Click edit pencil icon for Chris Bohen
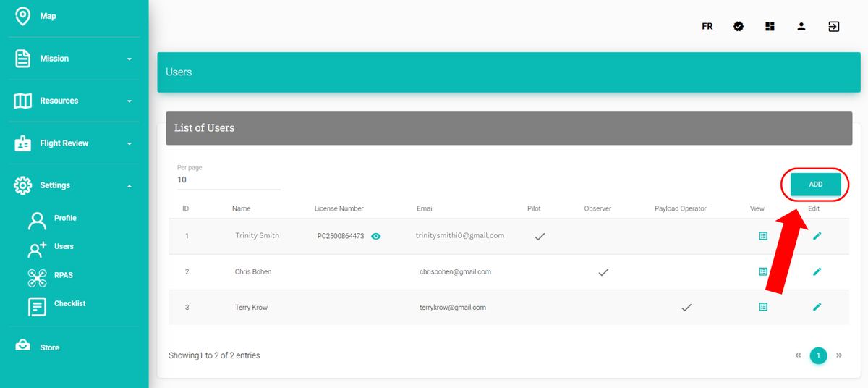The image size is (868, 388). tap(817, 271)
